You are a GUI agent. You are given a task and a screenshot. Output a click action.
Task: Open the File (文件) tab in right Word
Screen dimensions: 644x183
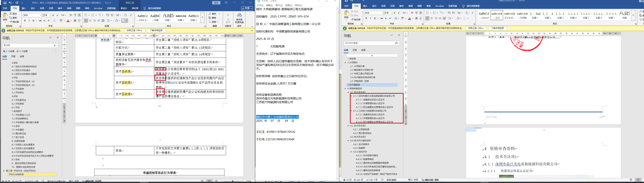click(x=346, y=6)
